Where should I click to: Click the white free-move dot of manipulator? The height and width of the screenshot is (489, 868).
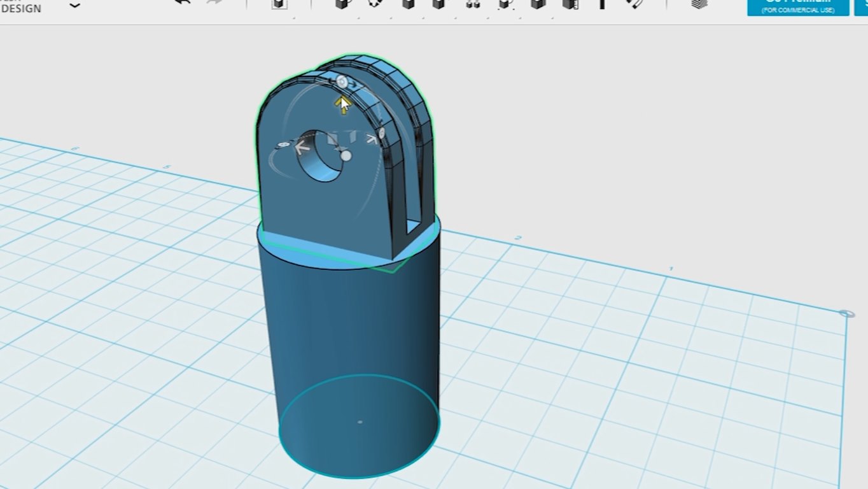[x=346, y=155]
